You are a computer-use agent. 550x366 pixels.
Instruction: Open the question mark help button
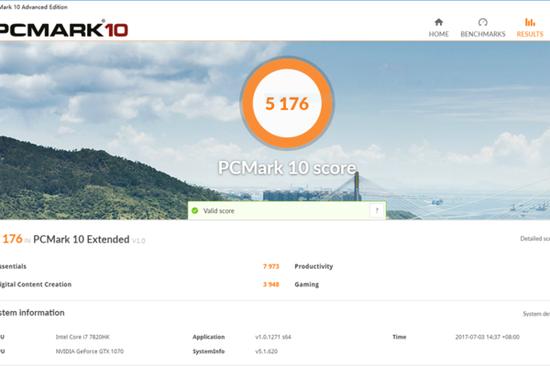click(x=377, y=211)
